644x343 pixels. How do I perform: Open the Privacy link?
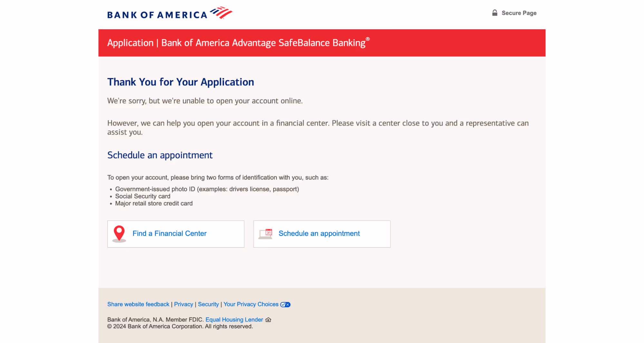click(184, 304)
